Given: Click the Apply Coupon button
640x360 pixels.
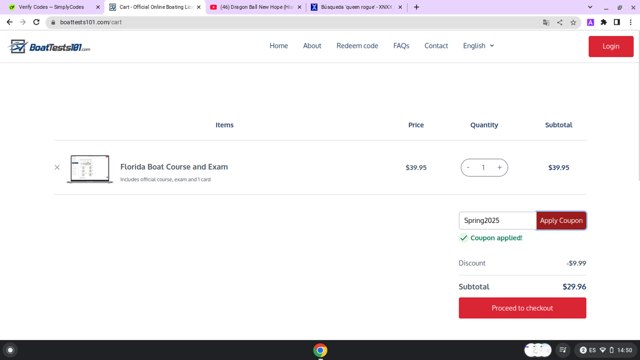Looking at the screenshot, I should click(561, 220).
